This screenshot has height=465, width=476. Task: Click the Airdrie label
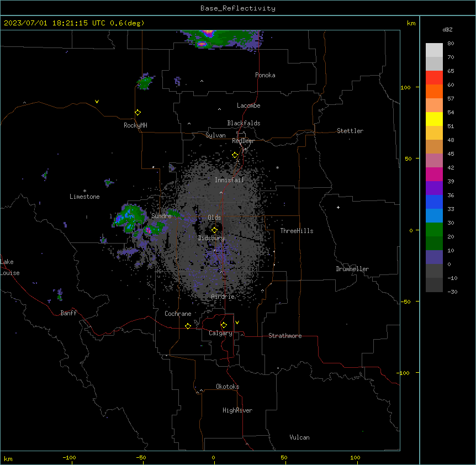223,297
